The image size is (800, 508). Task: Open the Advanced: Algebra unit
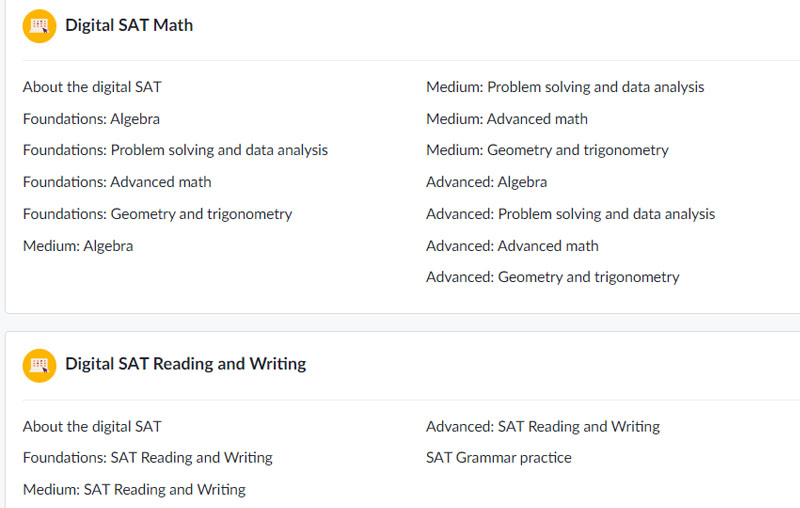pos(486,182)
